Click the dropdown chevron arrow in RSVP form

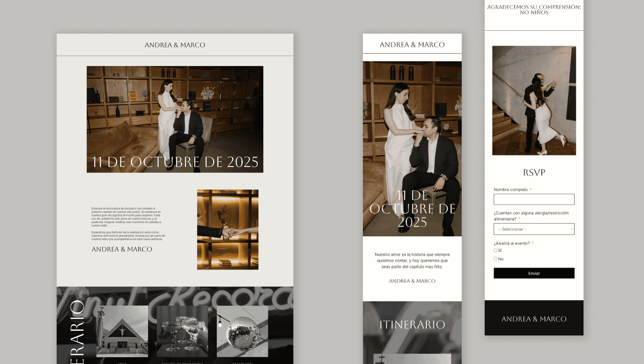click(x=572, y=229)
